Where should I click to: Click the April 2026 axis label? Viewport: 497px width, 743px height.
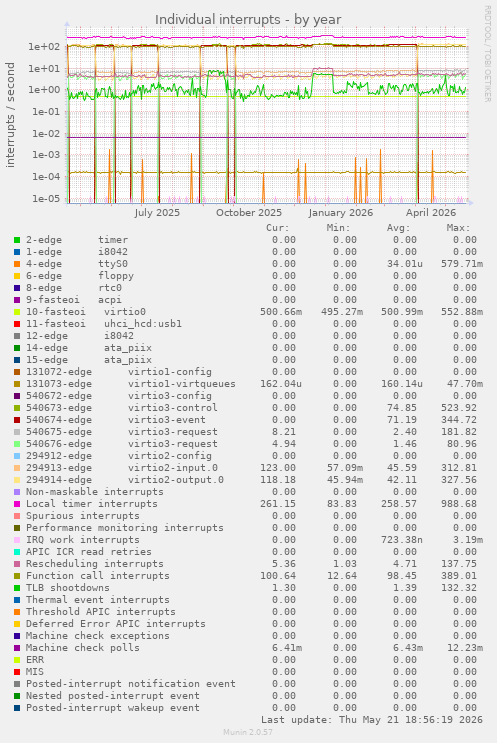click(x=431, y=213)
